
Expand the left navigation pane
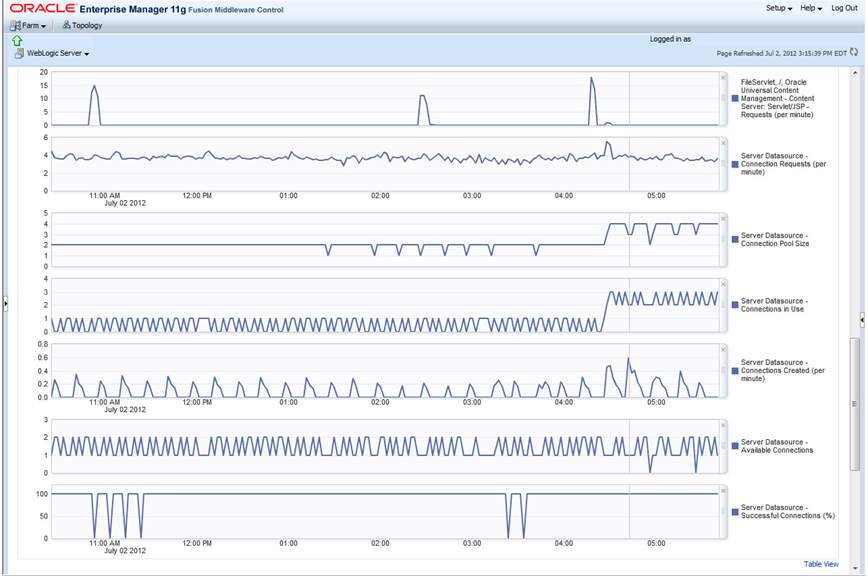coord(5,303)
